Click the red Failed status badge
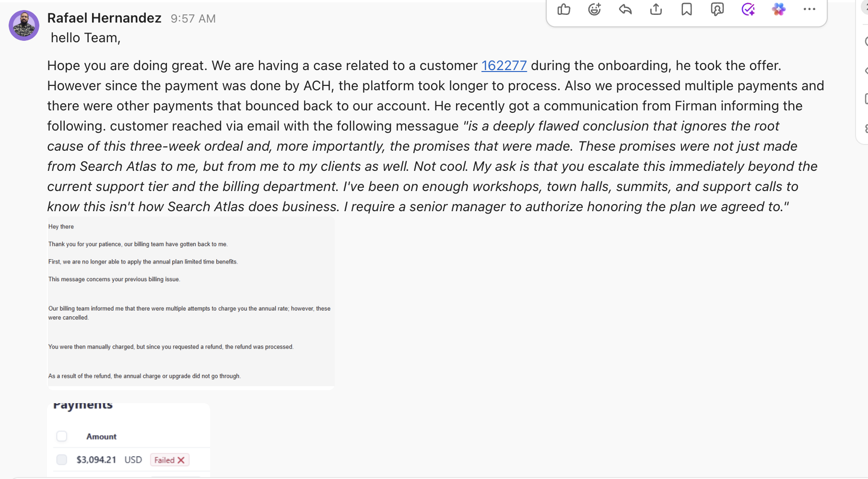 tap(170, 460)
